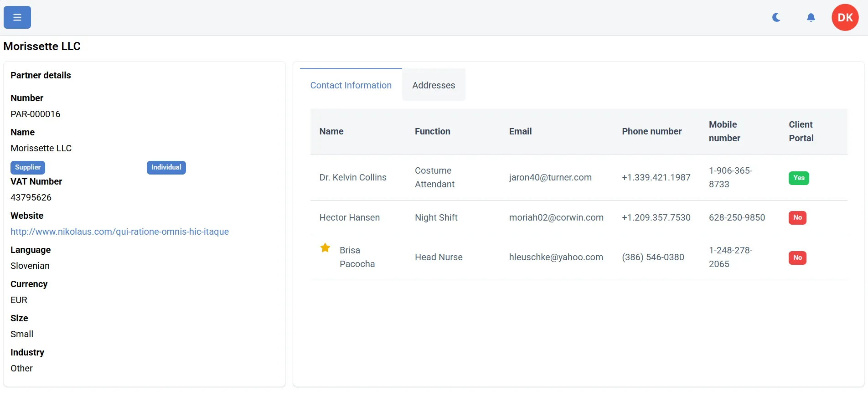This screenshot has height=417, width=868.
Task: Click email hleuschke@yahoo.com
Action: pyautogui.click(x=556, y=257)
